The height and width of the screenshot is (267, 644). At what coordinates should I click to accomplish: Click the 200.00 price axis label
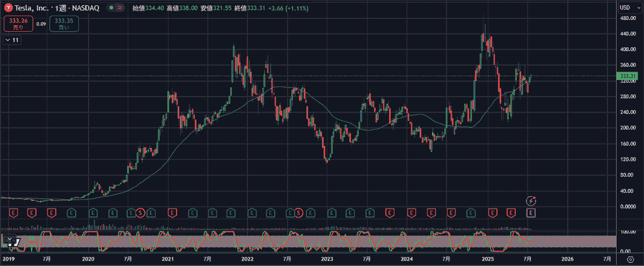pos(628,128)
